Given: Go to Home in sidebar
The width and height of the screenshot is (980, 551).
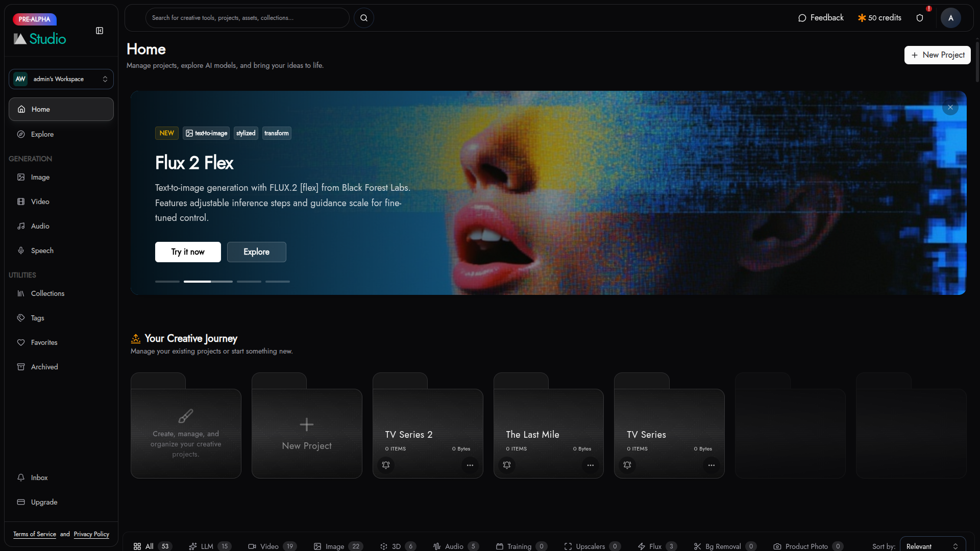Looking at the screenshot, I should pos(61,109).
